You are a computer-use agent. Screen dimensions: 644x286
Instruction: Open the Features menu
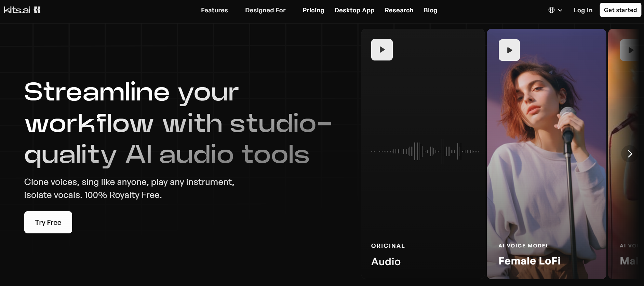pos(214,10)
